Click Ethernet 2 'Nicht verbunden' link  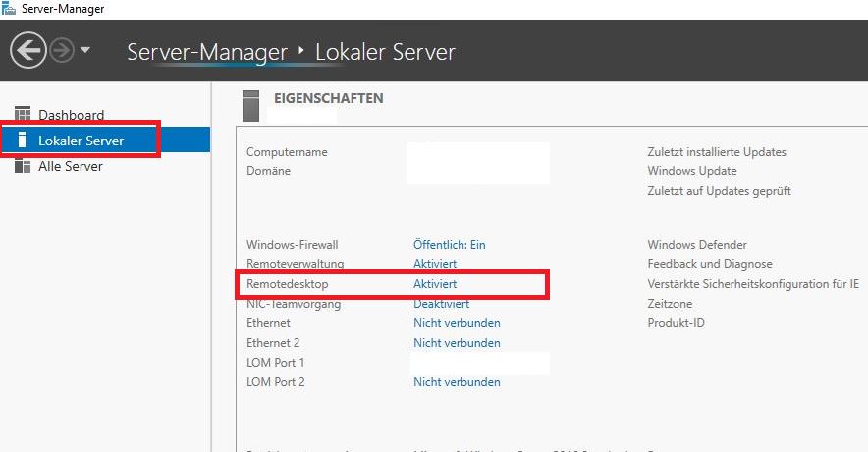(x=457, y=343)
